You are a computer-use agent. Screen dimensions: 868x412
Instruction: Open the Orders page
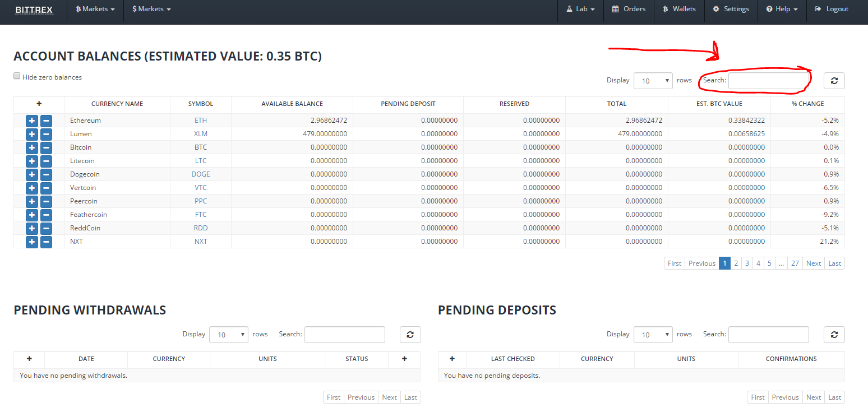pyautogui.click(x=629, y=9)
